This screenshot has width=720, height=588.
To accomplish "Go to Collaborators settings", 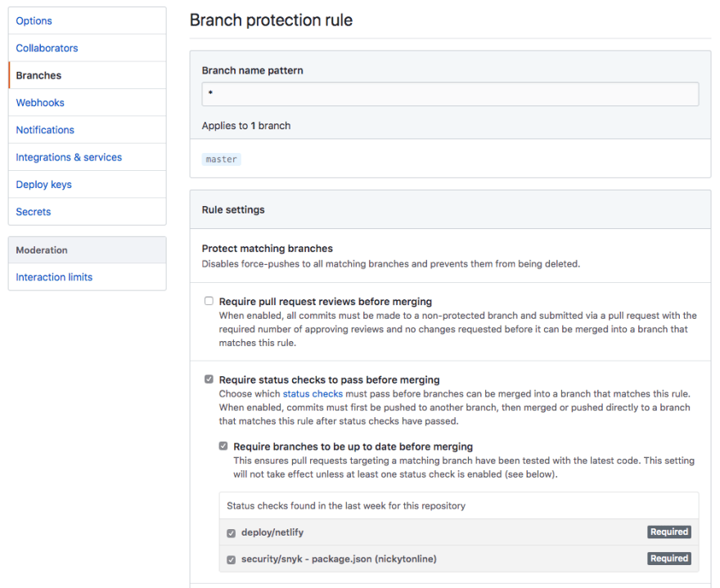I will [x=47, y=47].
